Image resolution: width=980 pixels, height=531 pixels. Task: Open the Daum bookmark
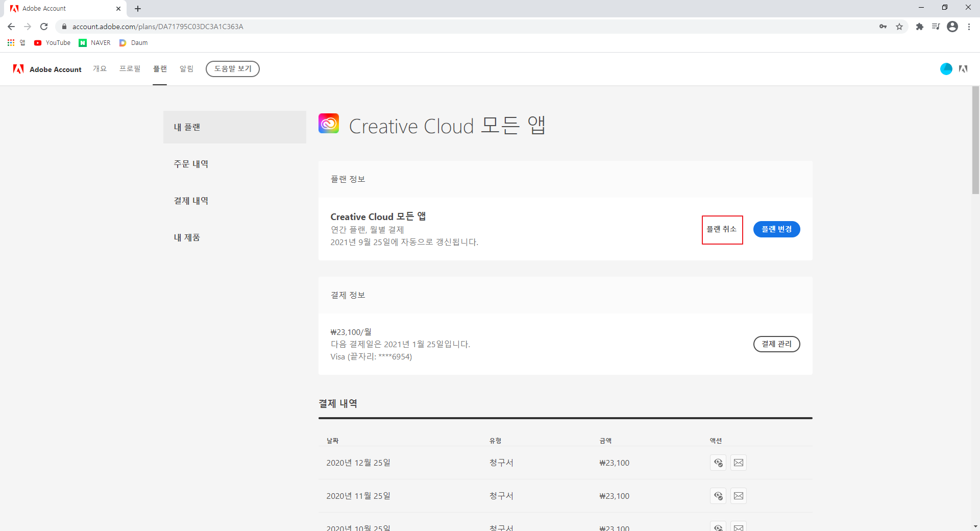point(133,43)
